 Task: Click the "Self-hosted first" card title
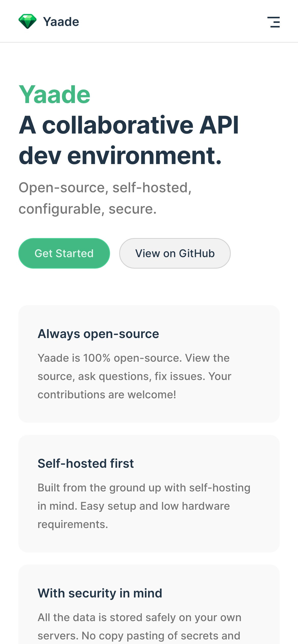click(x=86, y=463)
